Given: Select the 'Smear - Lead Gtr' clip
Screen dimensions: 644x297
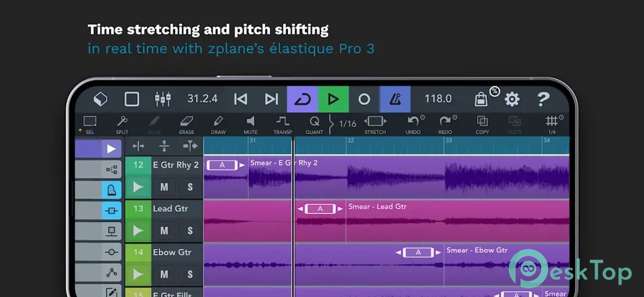Looking at the screenshot, I should click(377, 206).
